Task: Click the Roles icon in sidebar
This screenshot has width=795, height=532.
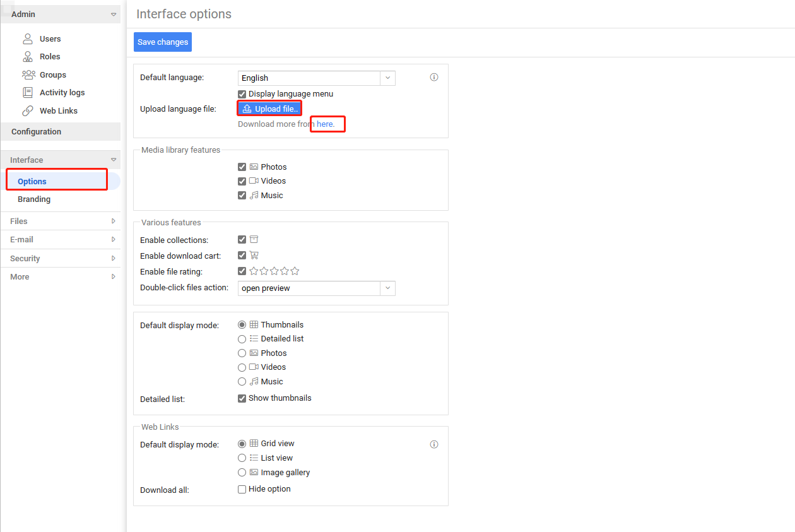Action: (28, 57)
